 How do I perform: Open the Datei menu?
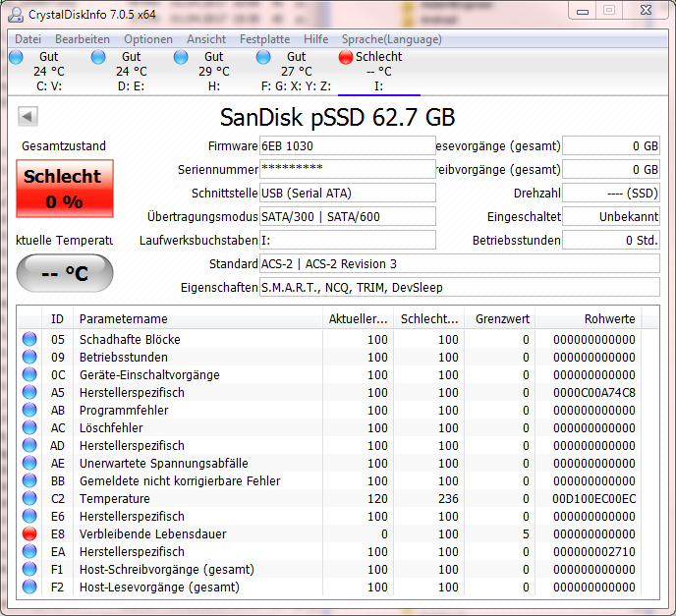28,39
